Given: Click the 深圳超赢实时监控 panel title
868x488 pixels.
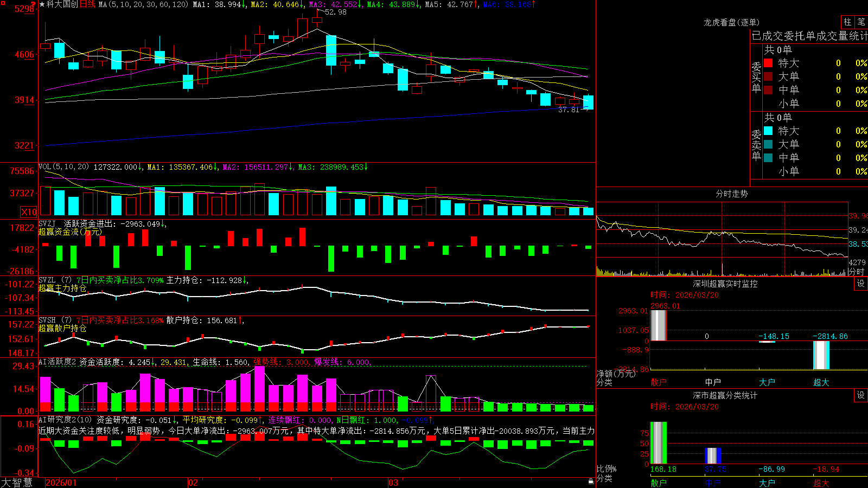Looking at the screenshot, I should point(725,284).
